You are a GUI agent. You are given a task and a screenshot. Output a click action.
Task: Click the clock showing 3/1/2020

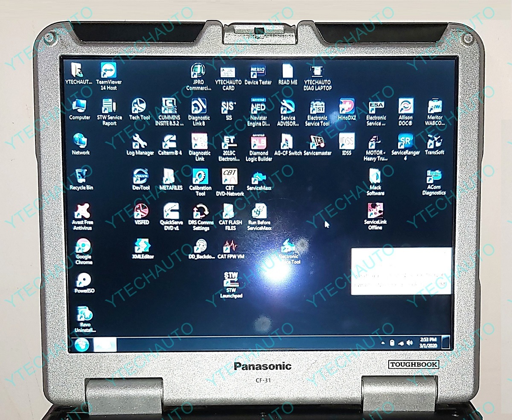pos(428,343)
